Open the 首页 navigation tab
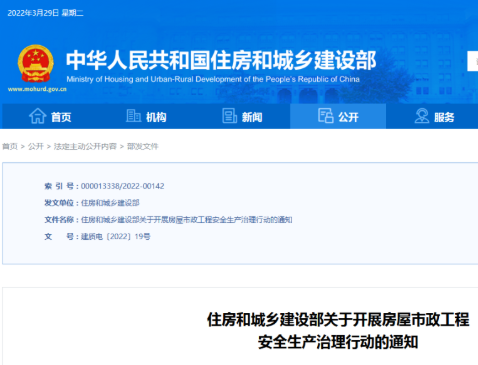Viewport: 478px width, 365px height. click(50, 116)
